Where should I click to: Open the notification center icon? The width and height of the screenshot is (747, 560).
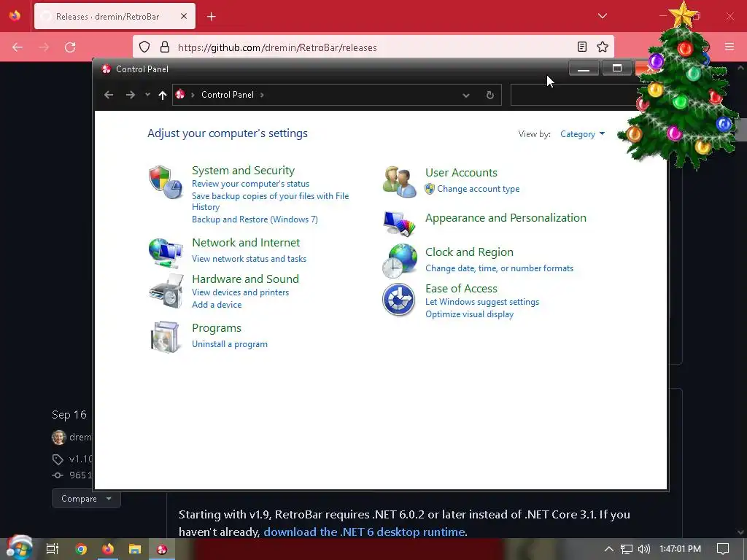[723, 549]
